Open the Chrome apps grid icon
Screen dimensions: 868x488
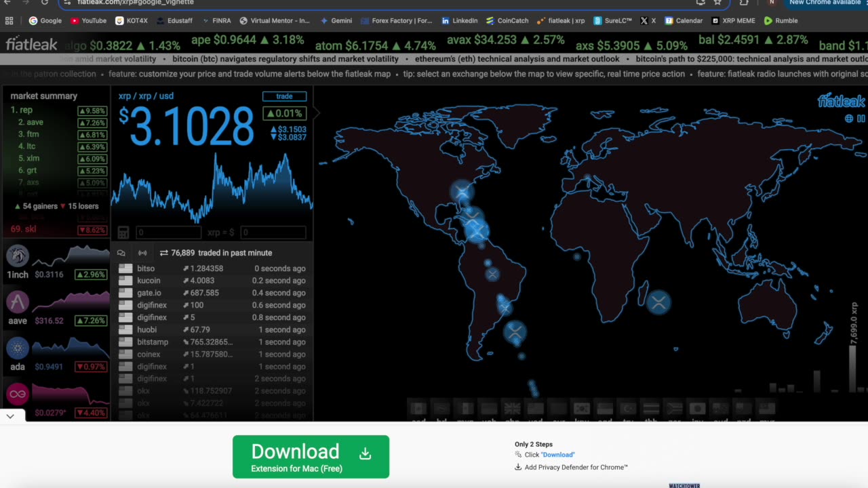9,21
